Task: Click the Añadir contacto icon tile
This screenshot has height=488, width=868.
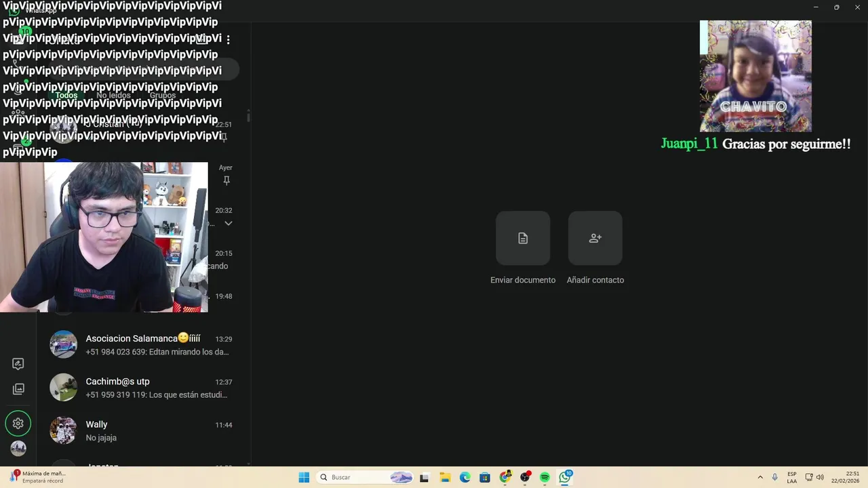Action: point(595,238)
